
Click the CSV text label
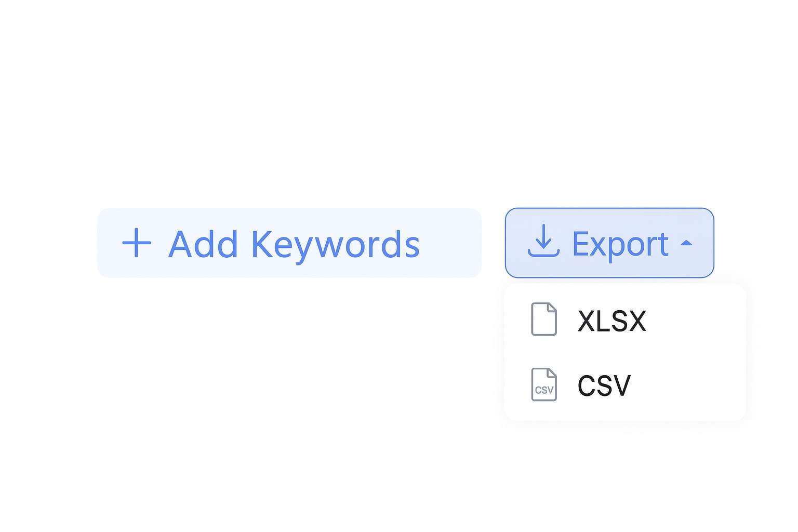(x=604, y=385)
